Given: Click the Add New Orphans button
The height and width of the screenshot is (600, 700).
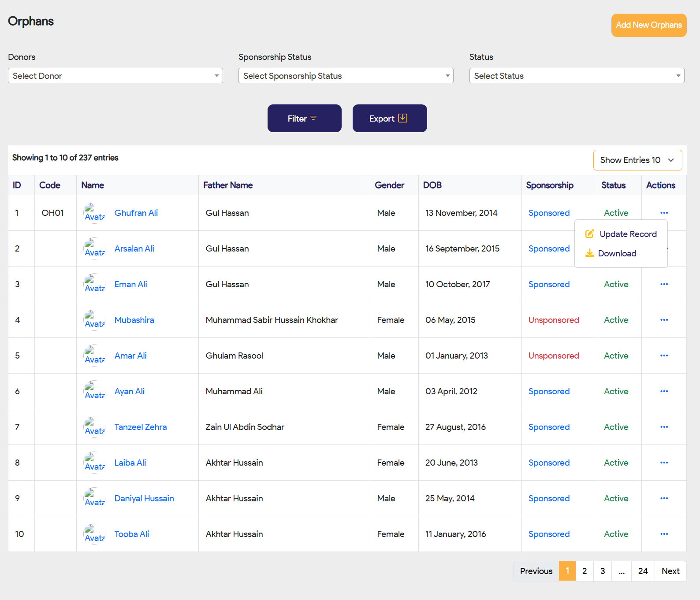Looking at the screenshot, I should tap(648, 25).
